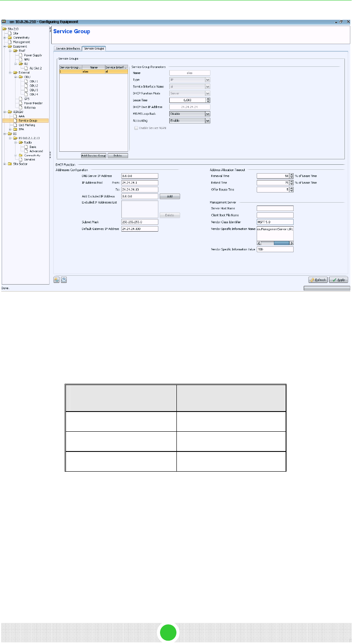Click the tool icon left of the help icon
Screen dimensions: 352x644
pos(57,279)
